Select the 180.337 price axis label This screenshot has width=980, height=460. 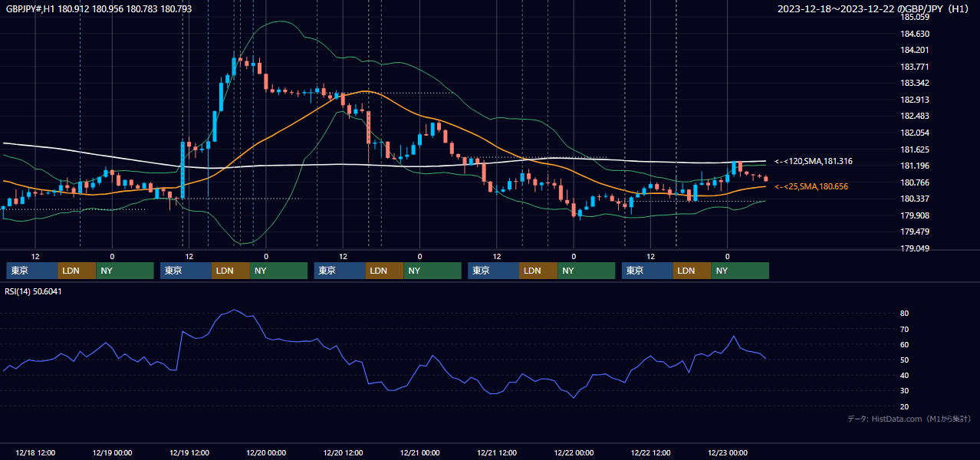915,199
